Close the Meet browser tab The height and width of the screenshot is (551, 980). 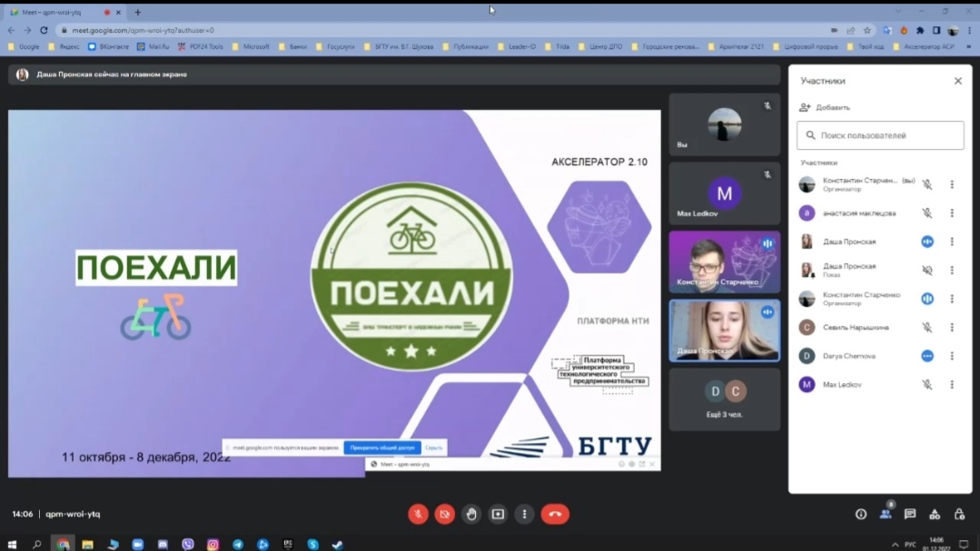118,12
